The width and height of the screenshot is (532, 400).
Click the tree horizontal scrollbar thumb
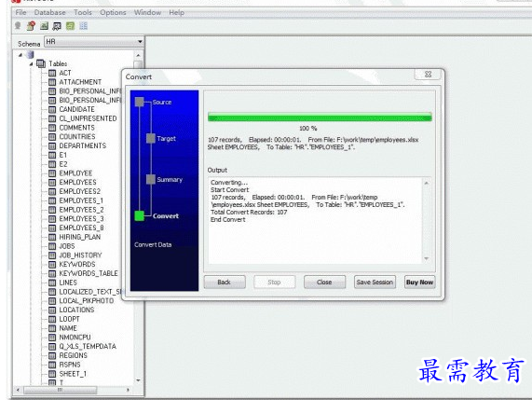tap(61, 390)
